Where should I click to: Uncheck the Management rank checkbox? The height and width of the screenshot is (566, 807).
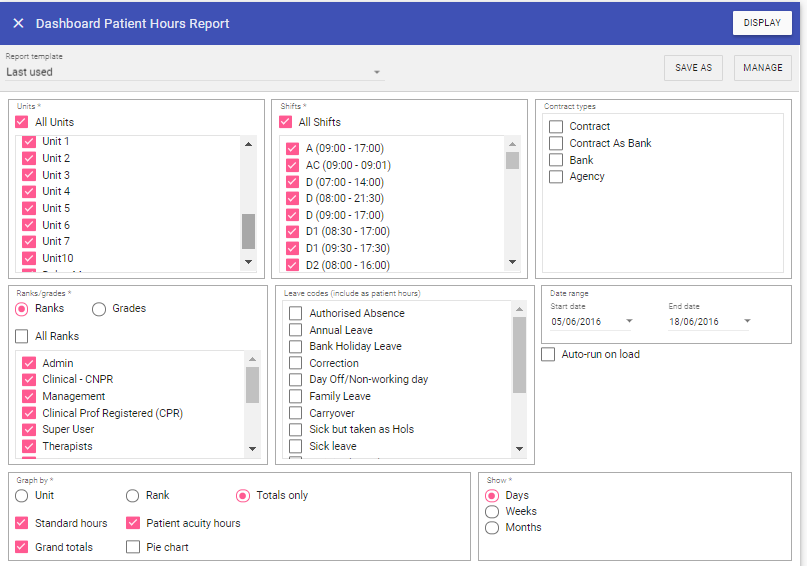pyautogui.click(x=29, y=397)
